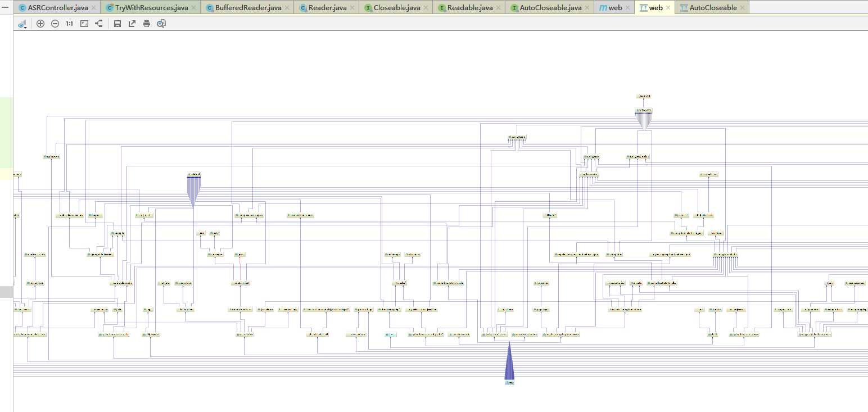Viewport: 868px width, 412px height.
Task: Close the BufferedReader.java tab
Action: pyautogui.click(x=287, y=8)
